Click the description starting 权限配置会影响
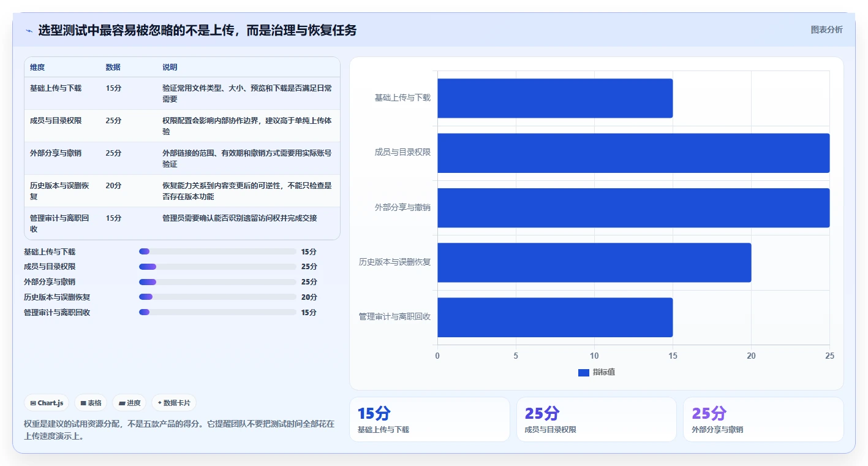Image resolution: width=868 pixels, height=466 pixels. (247, 126)
